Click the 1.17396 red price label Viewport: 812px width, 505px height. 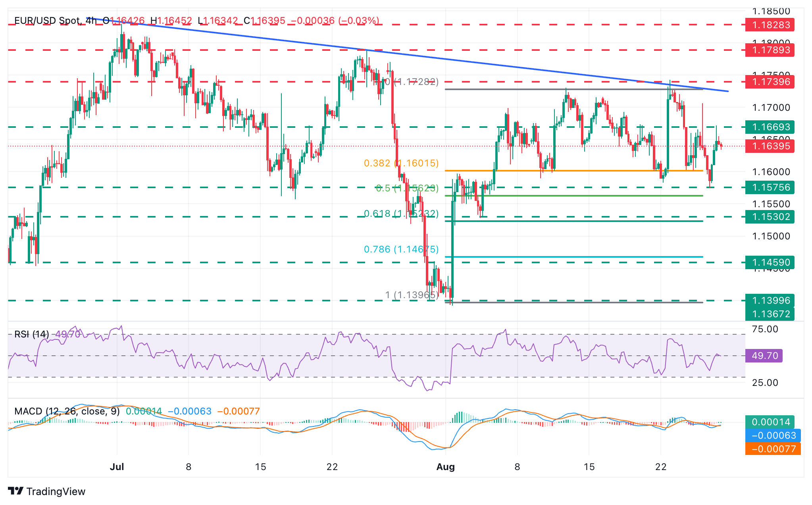(x=770, y=82)
